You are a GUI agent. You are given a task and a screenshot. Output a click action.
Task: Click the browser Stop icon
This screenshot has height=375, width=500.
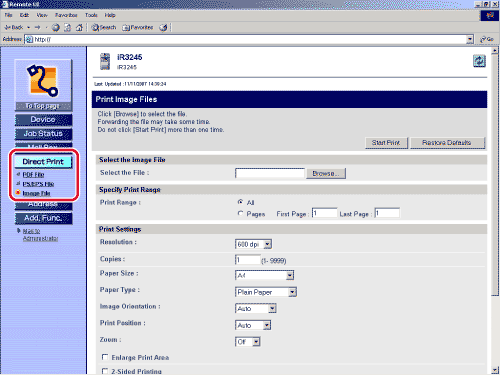(56, 27)
